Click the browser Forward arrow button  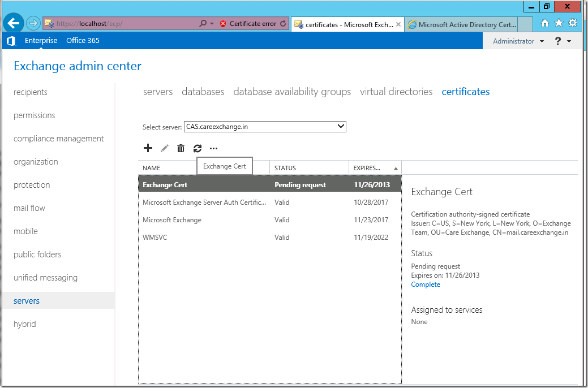pos(33,24)
